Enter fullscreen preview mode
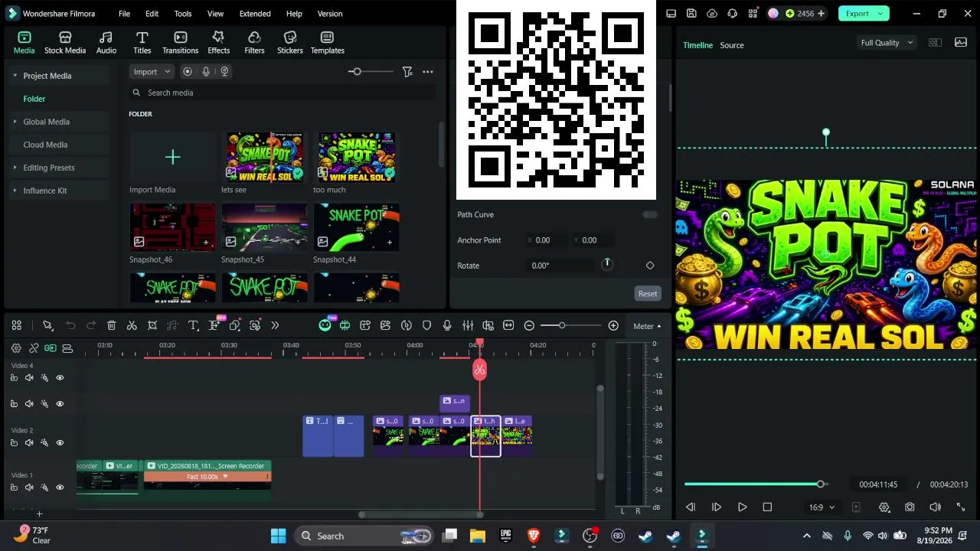This screenshot has width=980, height=551. click(x=961, y=507)
